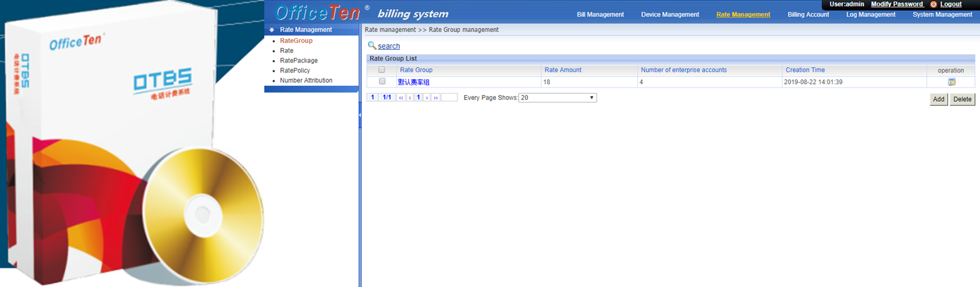The image size is (980, 287).
Task: Click the red Logout power icon
Action: (933, 4)
